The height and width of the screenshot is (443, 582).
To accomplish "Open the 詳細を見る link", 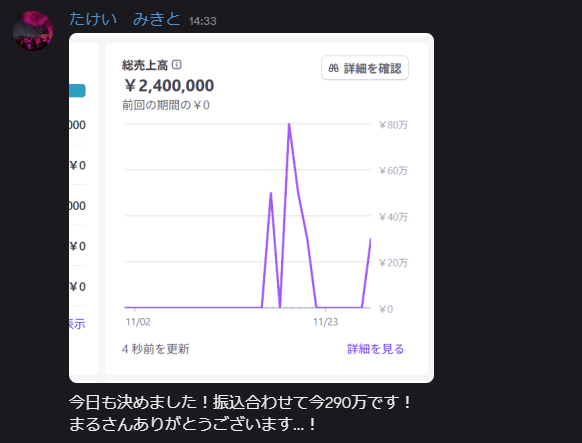I will pos(375,349).
